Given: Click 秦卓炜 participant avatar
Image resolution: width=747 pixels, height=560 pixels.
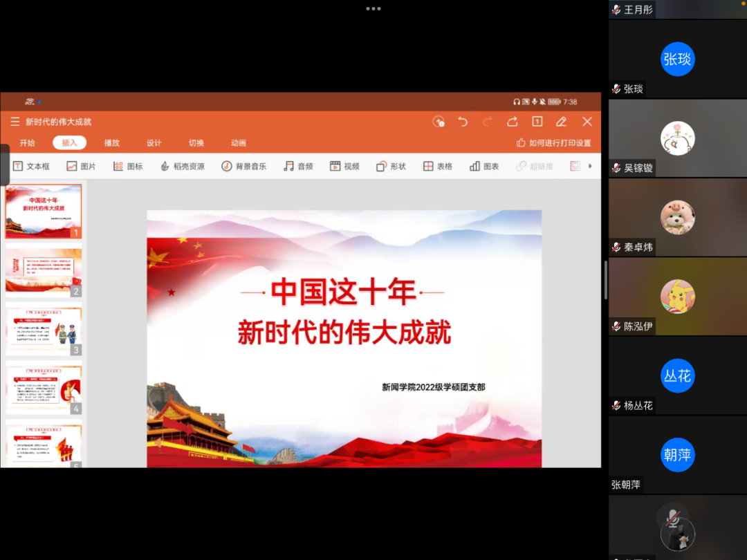Looking at the screenshot, I should click(x=677, y=217).
